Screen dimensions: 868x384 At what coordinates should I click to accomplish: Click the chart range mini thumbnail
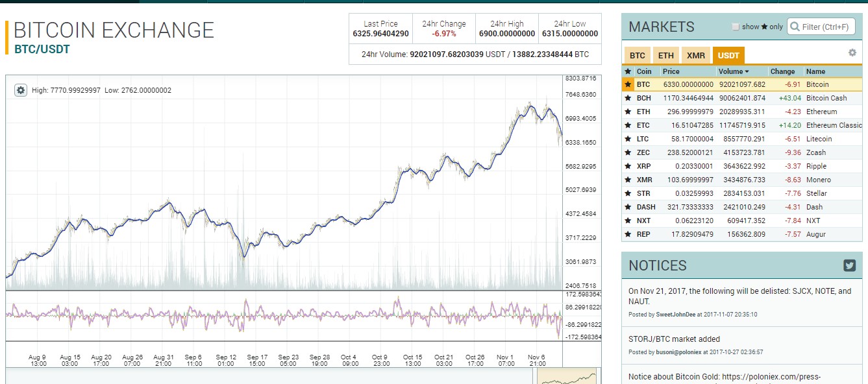point(566,376)
